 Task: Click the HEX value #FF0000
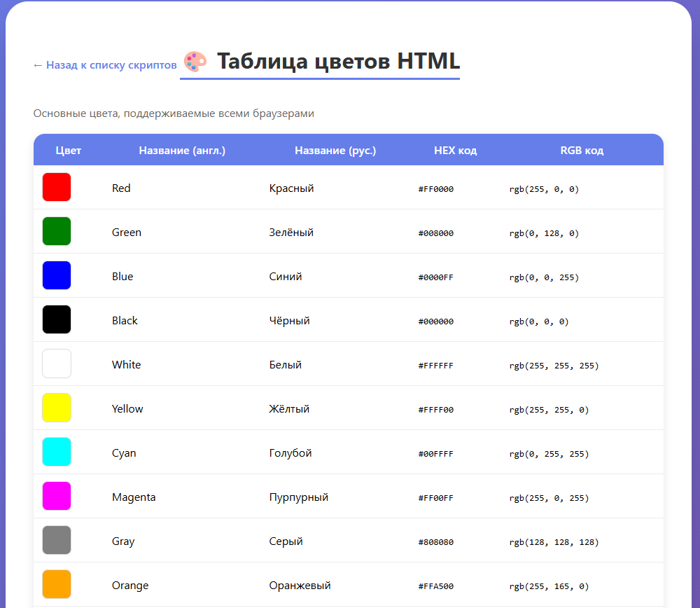[435, 189]
